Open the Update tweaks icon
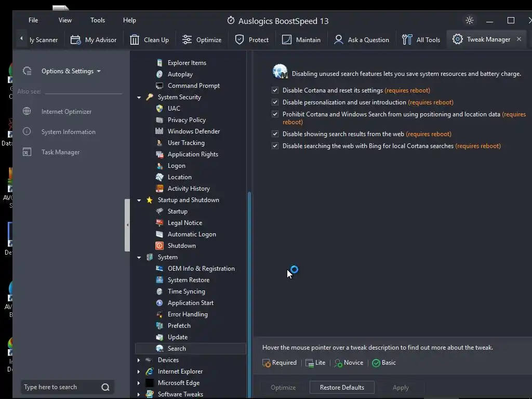 click(159, 337)
